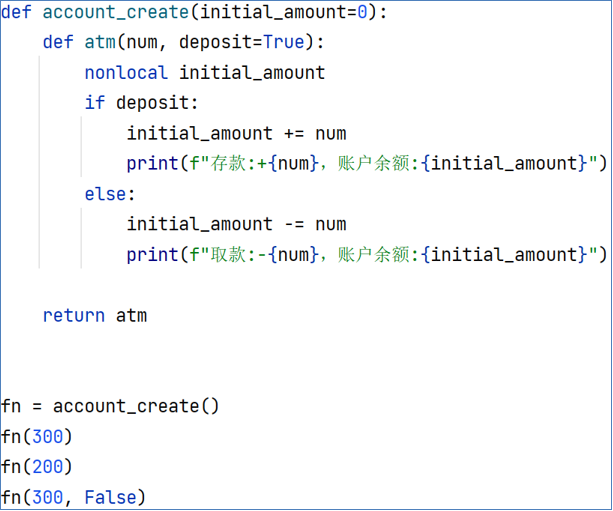Click the 'if deposit:' line

(142, 103)
